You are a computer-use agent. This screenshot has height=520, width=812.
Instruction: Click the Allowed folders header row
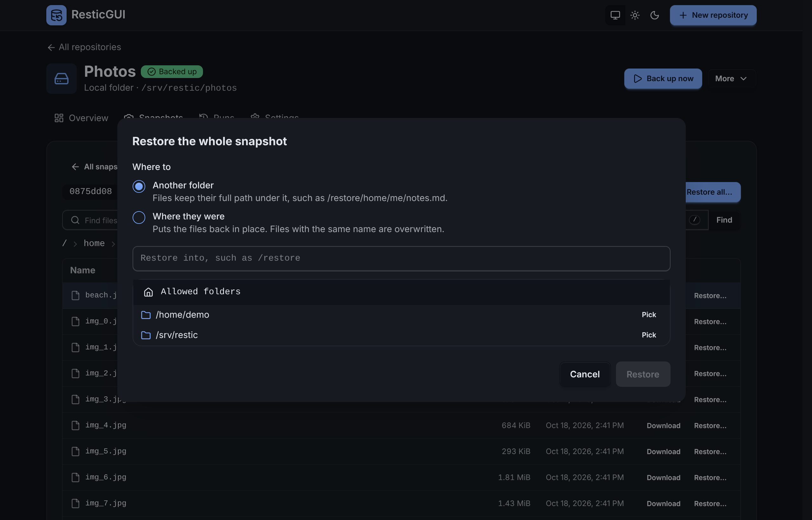tap(401, 292)
